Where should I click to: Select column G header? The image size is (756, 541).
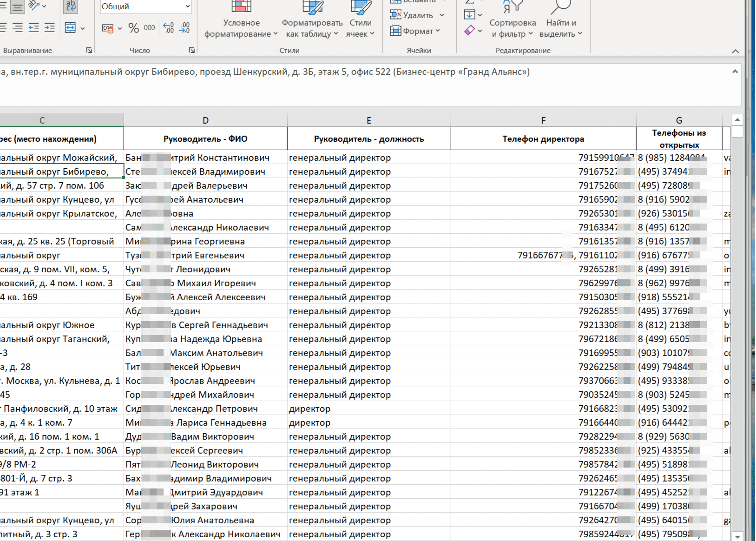tap(679, 120)
